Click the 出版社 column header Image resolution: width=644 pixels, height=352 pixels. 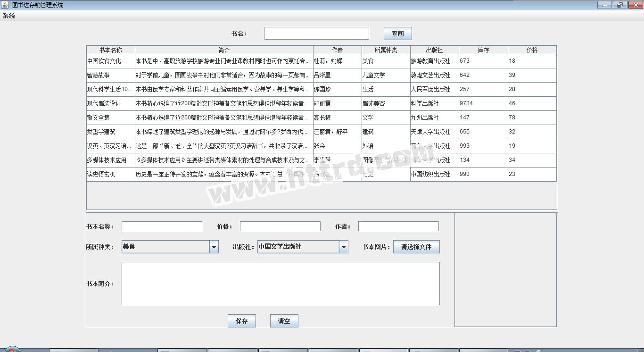[x=435, y=50]
